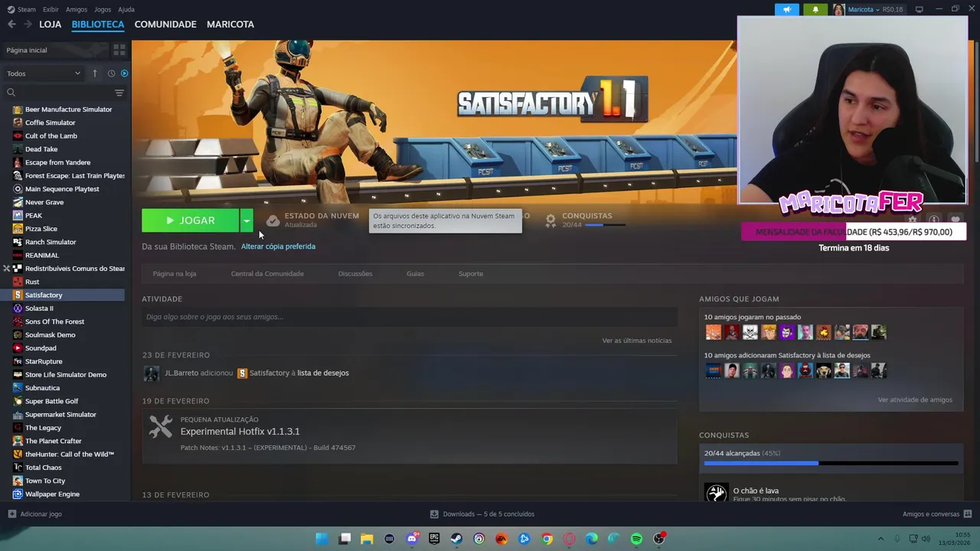Open File Explorer folder on taskbar

[367, 539]
